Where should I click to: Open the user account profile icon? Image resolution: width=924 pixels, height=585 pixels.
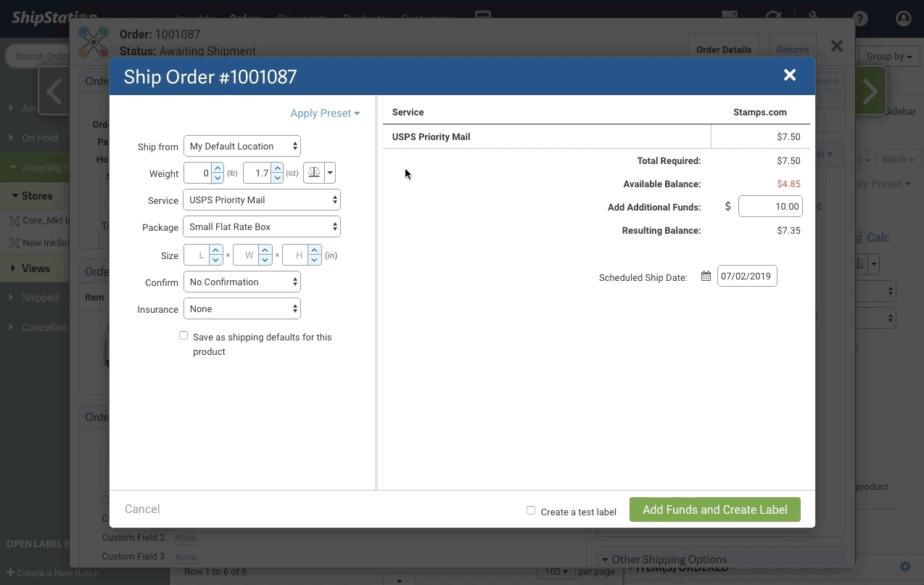[904, 19]
